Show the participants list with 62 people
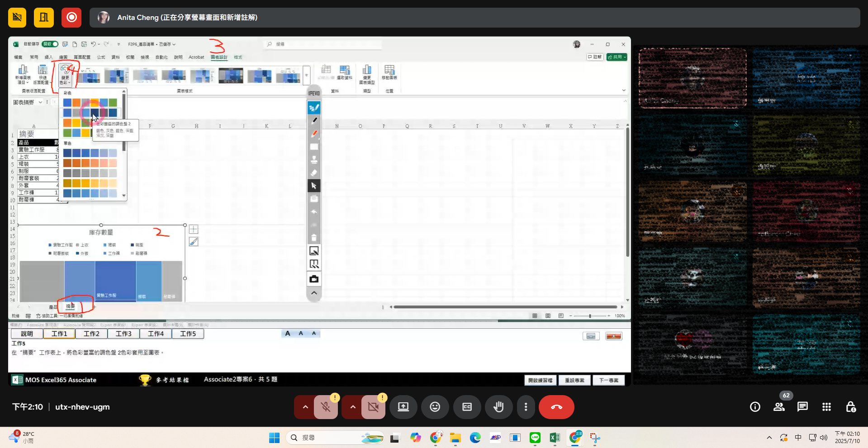The height and width of the screenshot is (448, 868). point(779,407)
